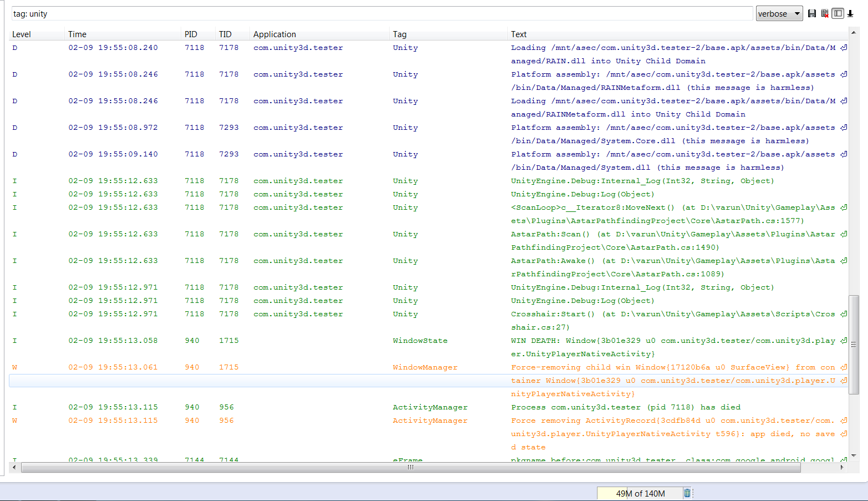The height and width of the screenshot is (501, 868).
Task: Open the verbose log level dropdown
Action: (779, 13)
